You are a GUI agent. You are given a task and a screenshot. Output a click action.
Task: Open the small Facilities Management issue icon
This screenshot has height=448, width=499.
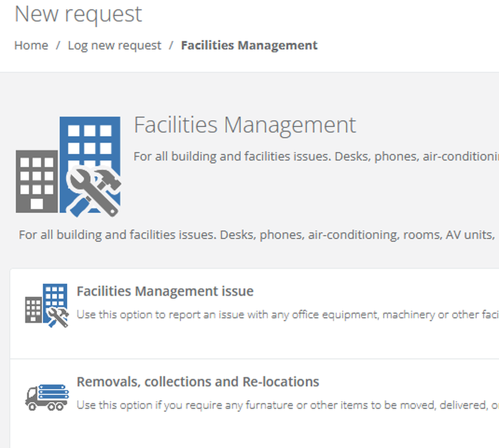click(47, 305)
